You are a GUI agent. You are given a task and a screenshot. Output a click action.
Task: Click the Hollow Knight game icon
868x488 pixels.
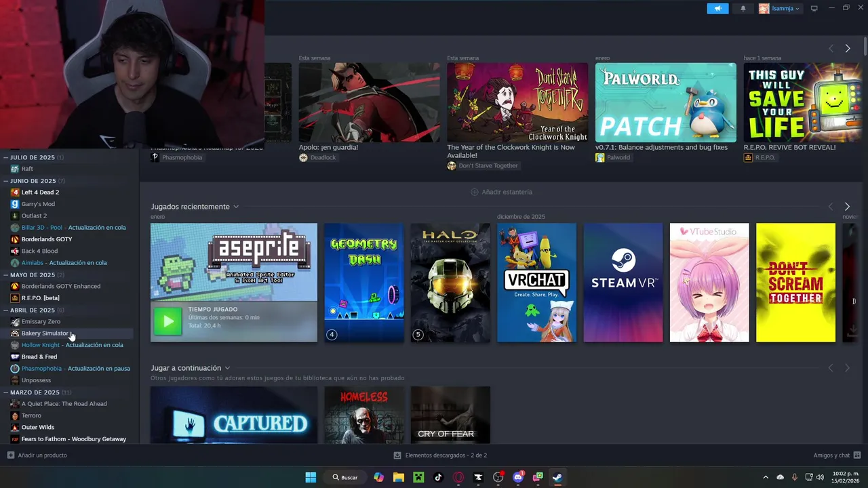pyautogui.click(x=15, y=345)
